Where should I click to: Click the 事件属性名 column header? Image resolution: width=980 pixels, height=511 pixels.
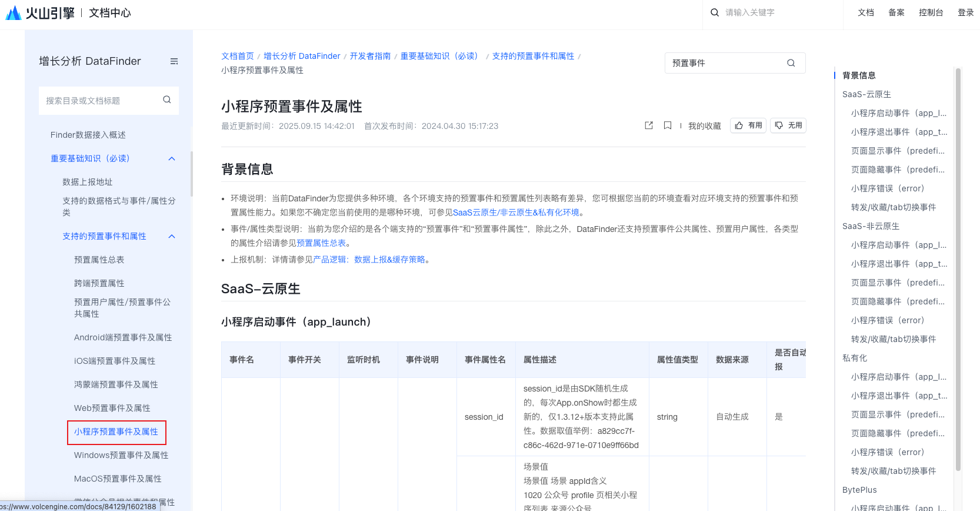point(485,360)
